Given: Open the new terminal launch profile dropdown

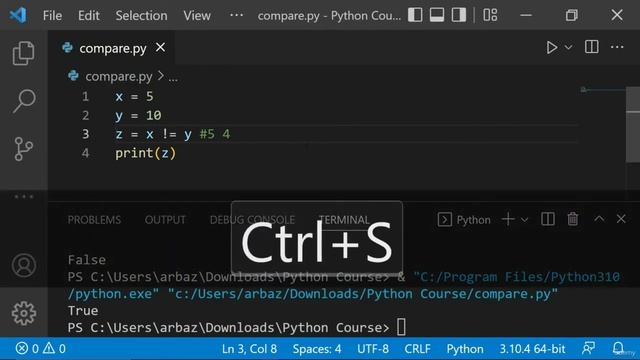Looking at the screenshot, I should point(524,220).
